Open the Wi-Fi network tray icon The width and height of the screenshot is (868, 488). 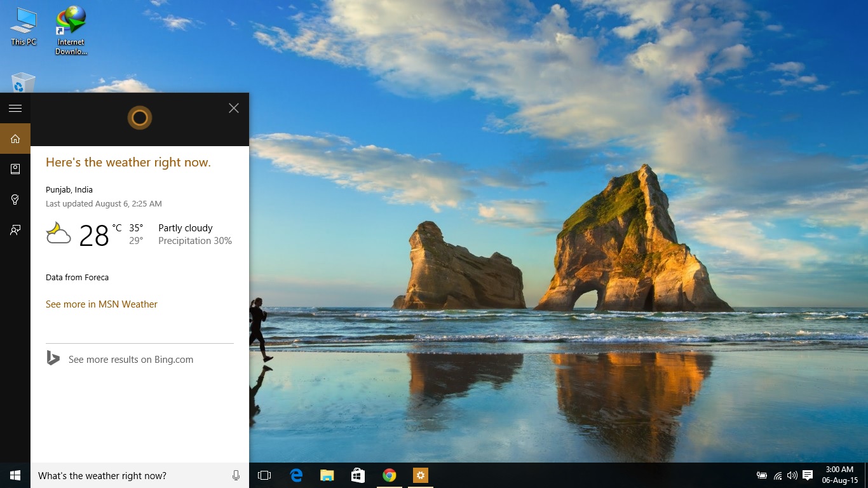click(778, 475)
